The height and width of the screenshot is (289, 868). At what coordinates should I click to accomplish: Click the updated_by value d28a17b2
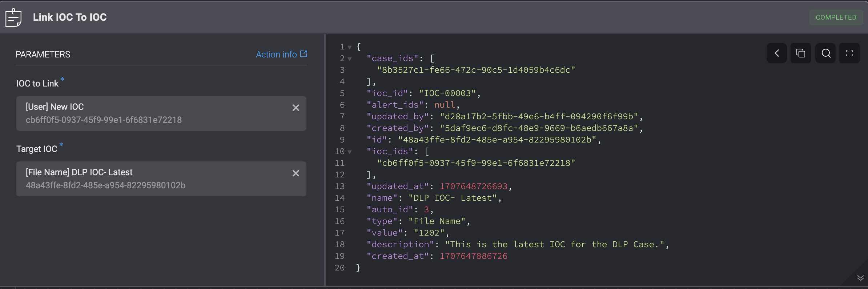point(539,116)
